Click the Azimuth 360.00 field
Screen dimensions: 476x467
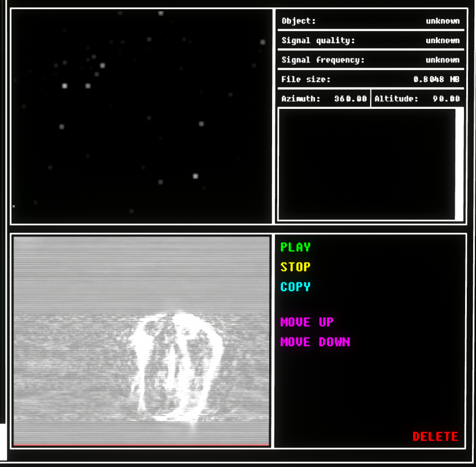point(324,99)
